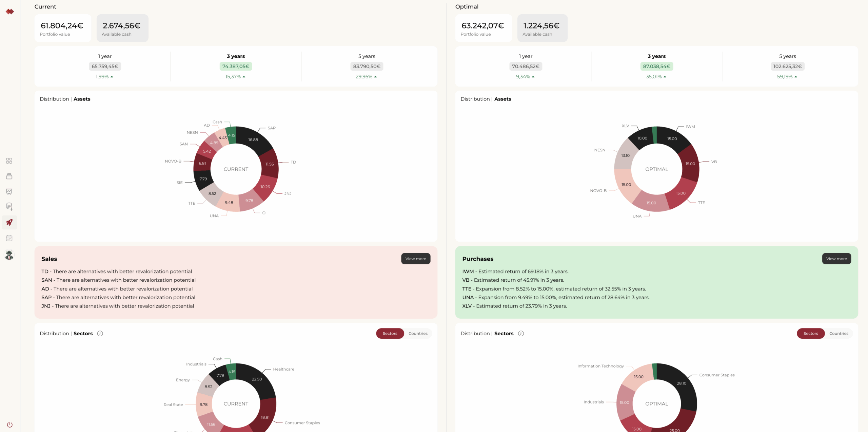Click the add coins database icon

[9, 206]
